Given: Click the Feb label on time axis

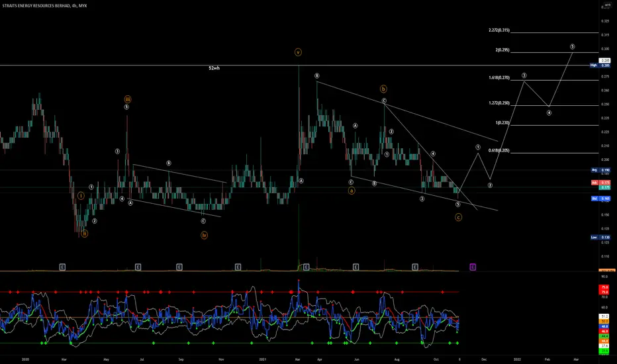Looking at the screenshot, I should 547,359.
